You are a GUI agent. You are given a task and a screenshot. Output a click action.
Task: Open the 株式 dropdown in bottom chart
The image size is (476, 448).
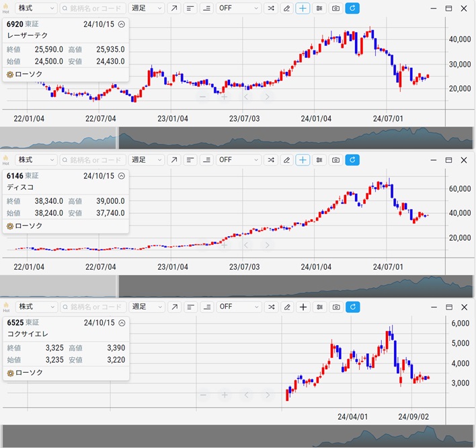[x=36, y=307]
